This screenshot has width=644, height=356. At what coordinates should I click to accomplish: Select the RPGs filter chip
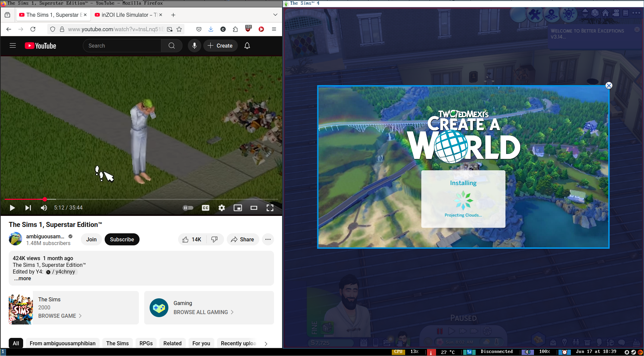click(146, 343)
